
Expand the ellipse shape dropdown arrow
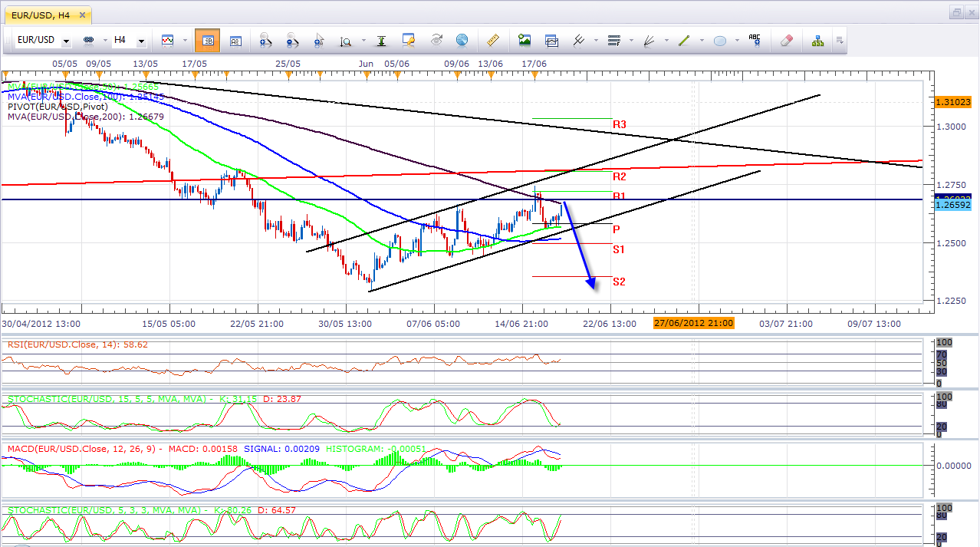pos(735,41)
